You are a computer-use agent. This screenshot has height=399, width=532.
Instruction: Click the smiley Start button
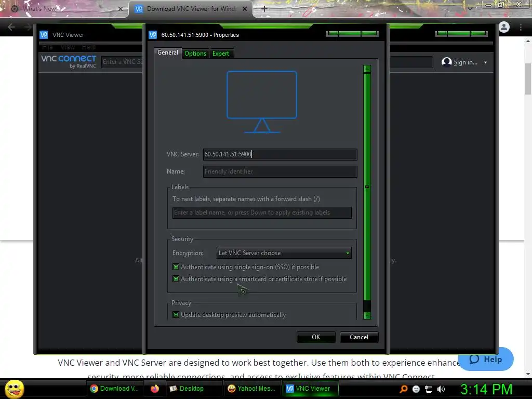pos(15,389)
